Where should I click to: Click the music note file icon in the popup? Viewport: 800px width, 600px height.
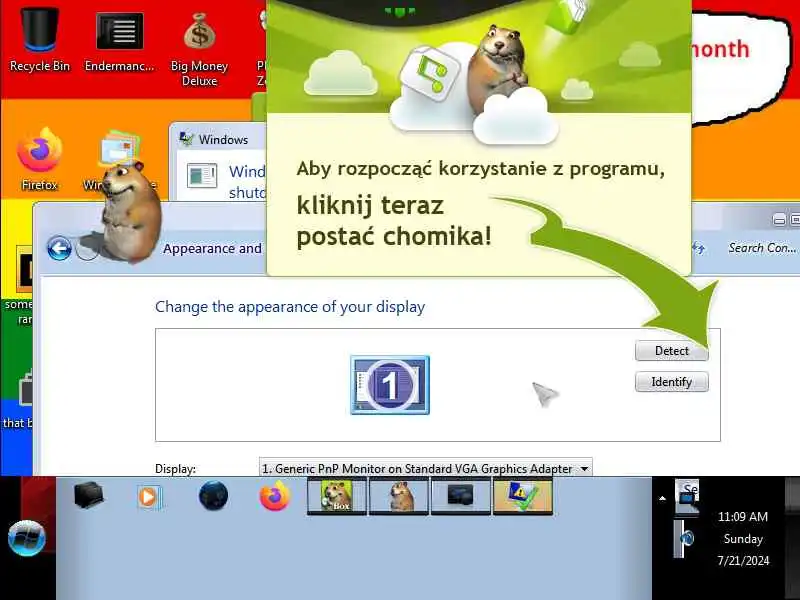(431, 72)
